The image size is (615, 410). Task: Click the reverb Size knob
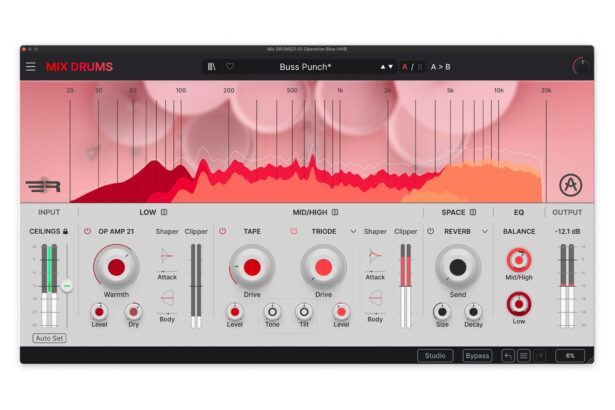442,312
